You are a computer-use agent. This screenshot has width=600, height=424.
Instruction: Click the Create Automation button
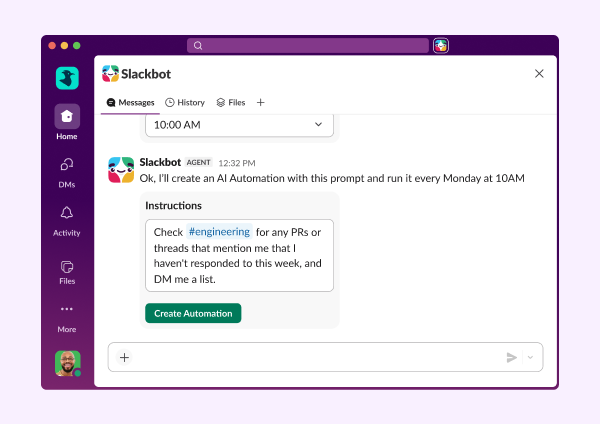tap(193, 313)
